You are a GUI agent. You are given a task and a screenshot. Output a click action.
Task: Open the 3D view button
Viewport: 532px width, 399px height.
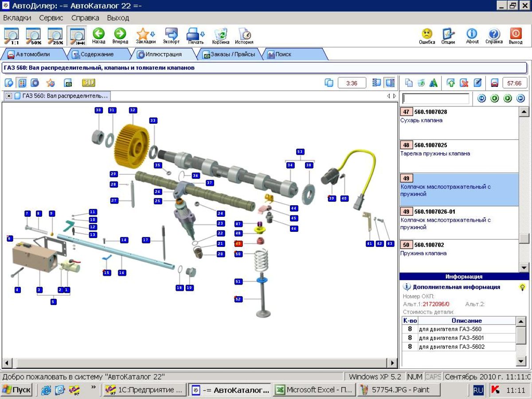[x=88, y=83]
